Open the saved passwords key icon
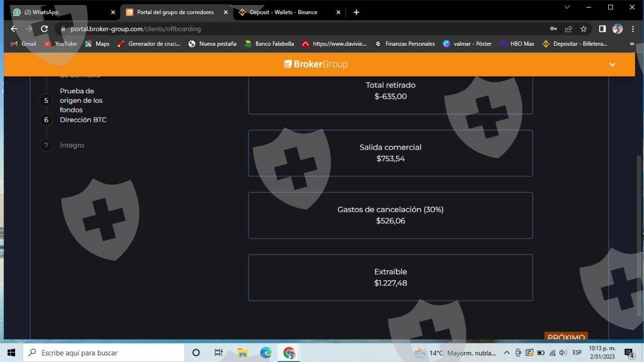 553,29
